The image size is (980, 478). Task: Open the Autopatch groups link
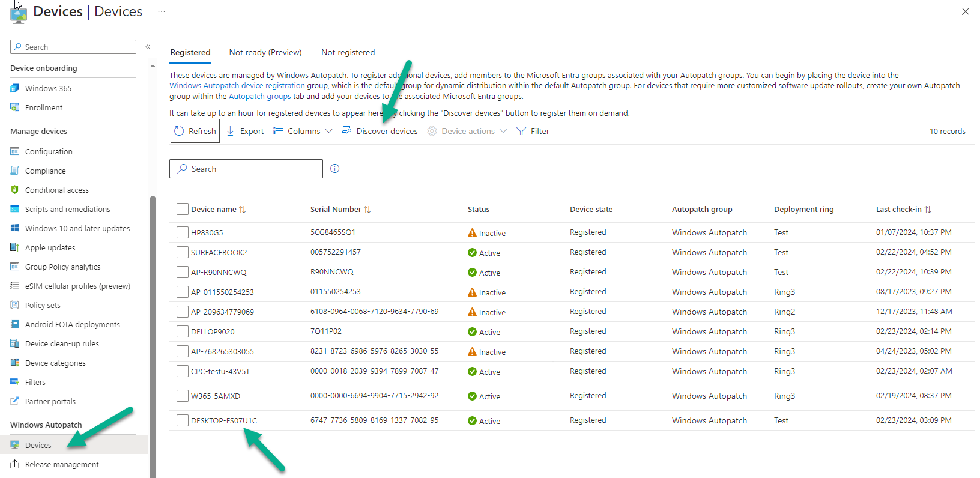(x=259, y=96)
